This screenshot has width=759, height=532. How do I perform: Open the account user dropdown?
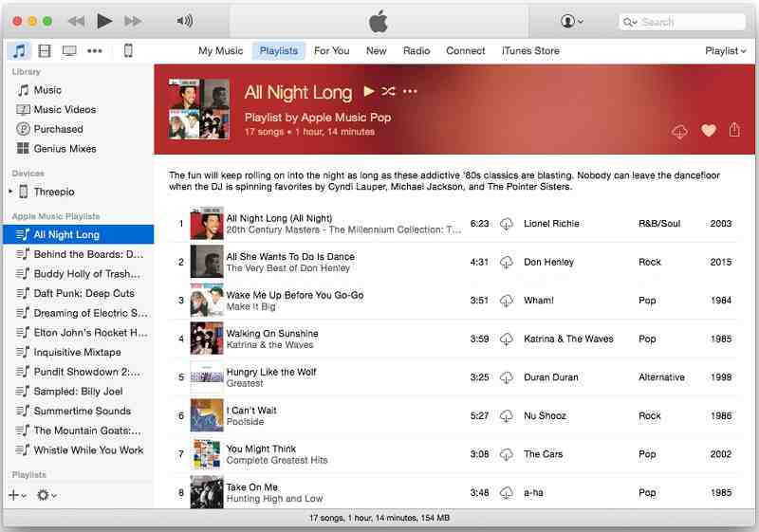(572, 21)
